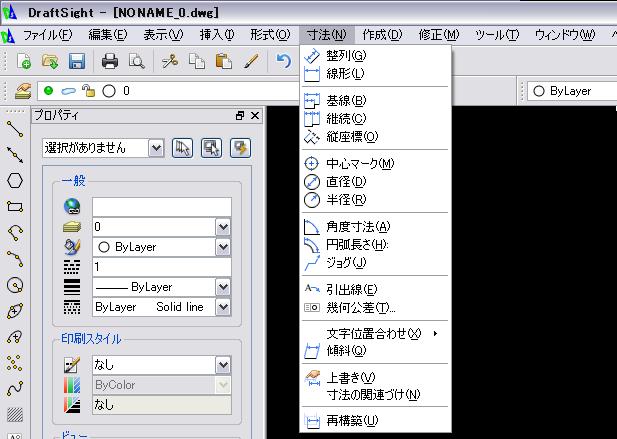This screenshot has height=439, width=617.
Task: Select the Rectangle tool
Action: point(15,207)
